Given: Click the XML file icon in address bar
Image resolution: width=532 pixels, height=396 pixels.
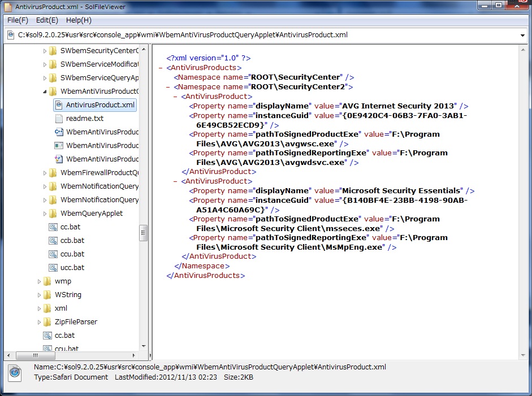Looking at the screenshot, I should coord(11,35).
